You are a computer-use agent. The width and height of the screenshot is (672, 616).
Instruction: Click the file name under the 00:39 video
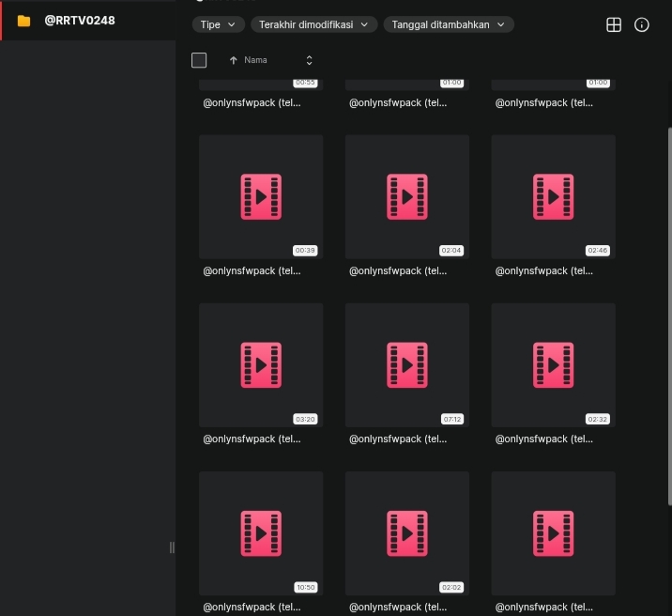(252, 271)
